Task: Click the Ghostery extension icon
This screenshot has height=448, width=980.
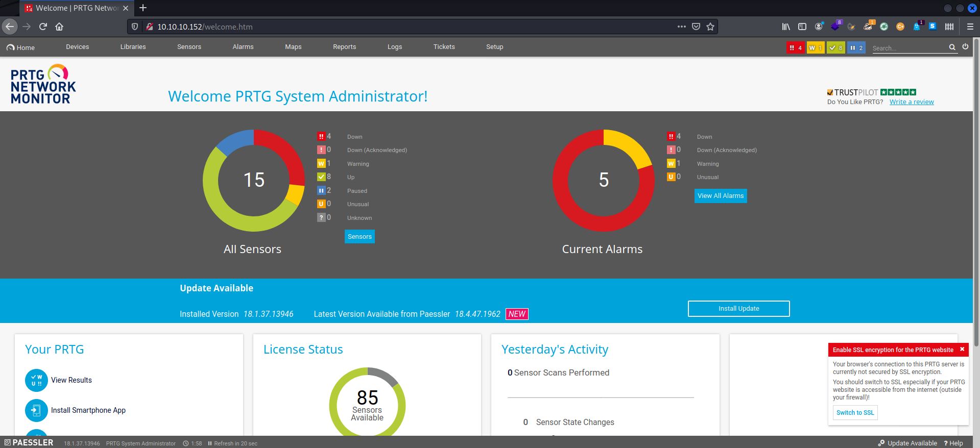Action: coord(917,27)
